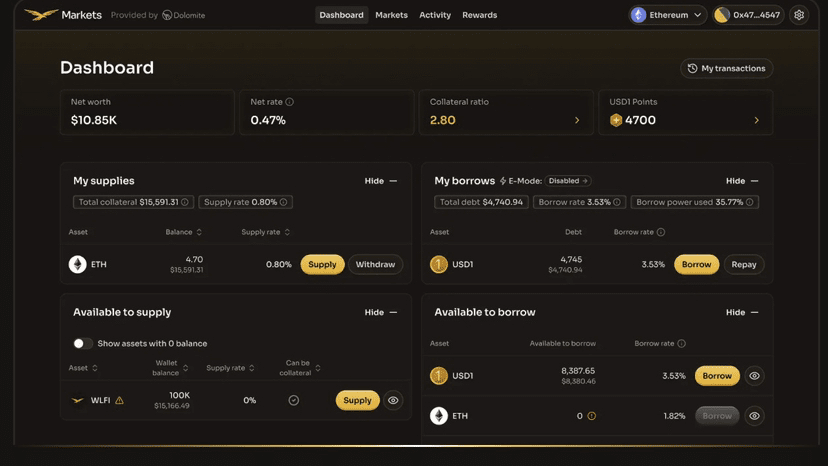Sort supplies by Balance column
Image resolution: width=828 pixels, height=466 pixels.
183,232
